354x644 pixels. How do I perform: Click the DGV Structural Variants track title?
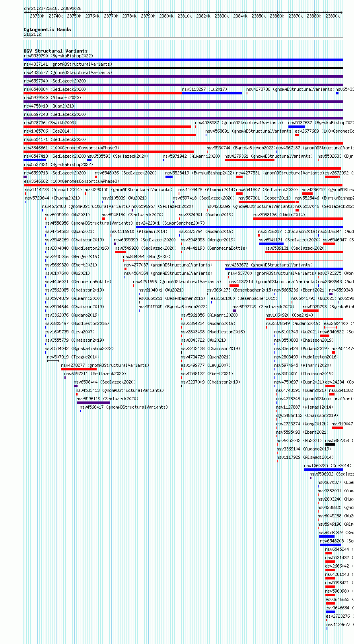point(56,51)
